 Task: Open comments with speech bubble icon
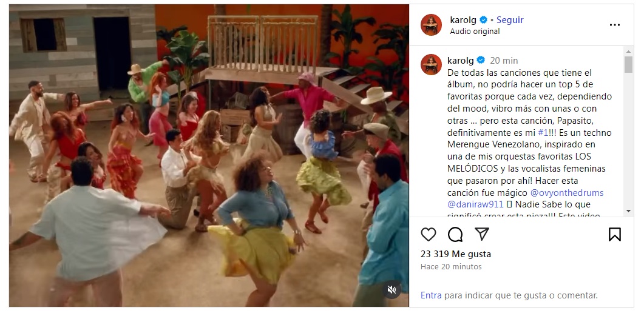point(455,234)
